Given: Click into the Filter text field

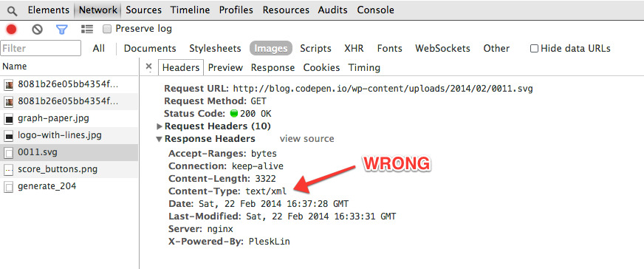Looking at the screenshot, I should click(x=41, y=49).
